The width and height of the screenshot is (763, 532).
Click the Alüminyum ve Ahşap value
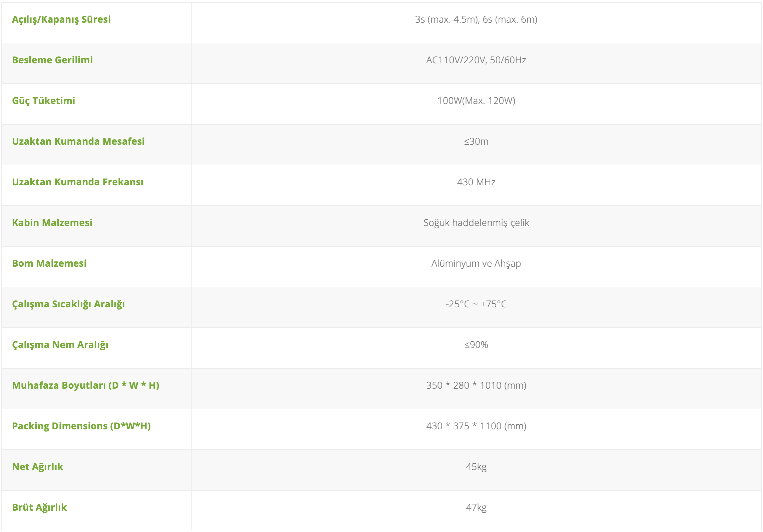pos(476,263)
